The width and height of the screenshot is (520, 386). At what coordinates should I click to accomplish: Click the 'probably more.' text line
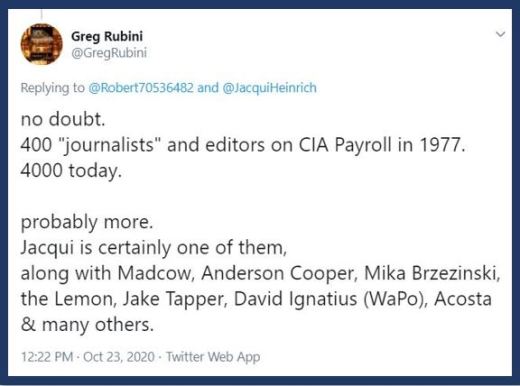[x=87, y=222]
